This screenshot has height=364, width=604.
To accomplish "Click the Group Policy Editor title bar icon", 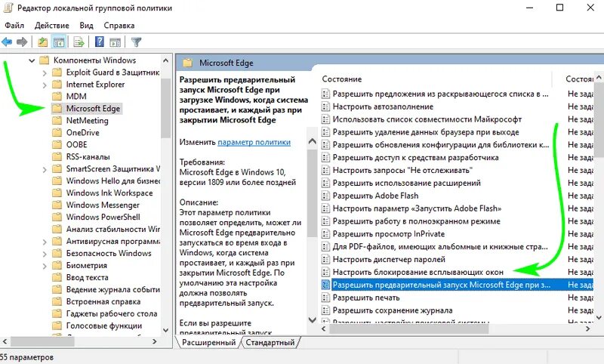I will click(8, 8).
